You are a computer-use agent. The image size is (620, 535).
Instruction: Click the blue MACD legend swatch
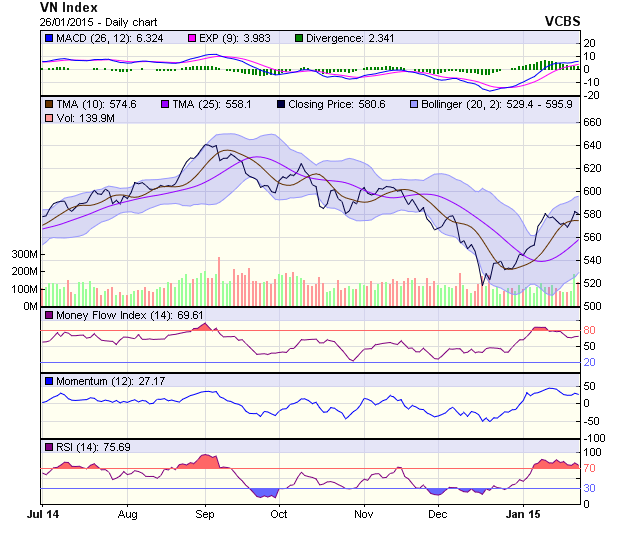tap(47, 38)
